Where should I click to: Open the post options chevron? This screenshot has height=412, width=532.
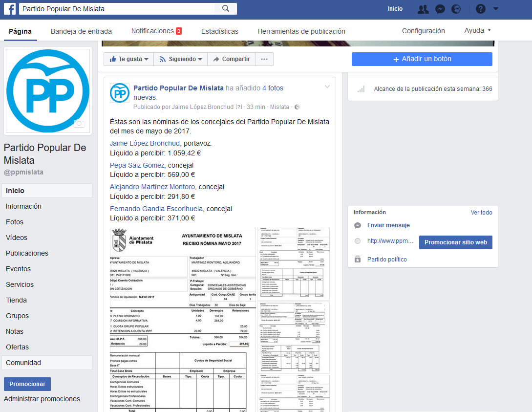[327, 87]
